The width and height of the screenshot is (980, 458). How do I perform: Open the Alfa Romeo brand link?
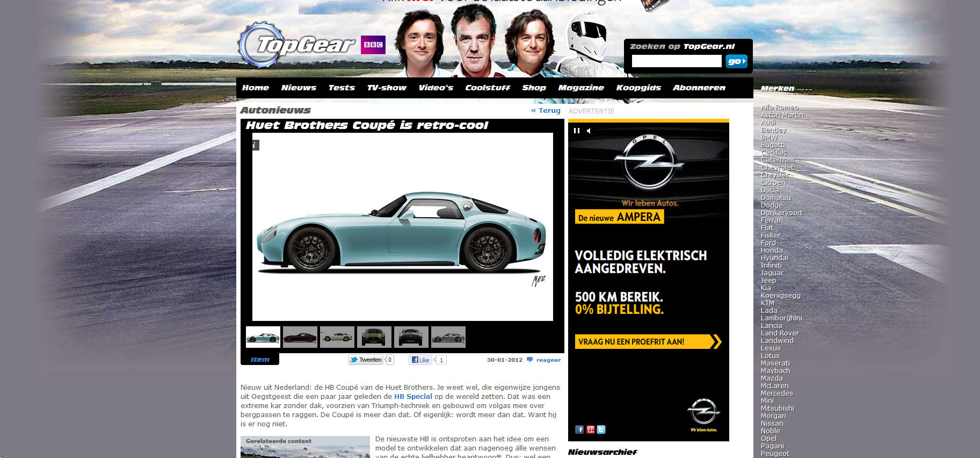(x=780, y=108)
